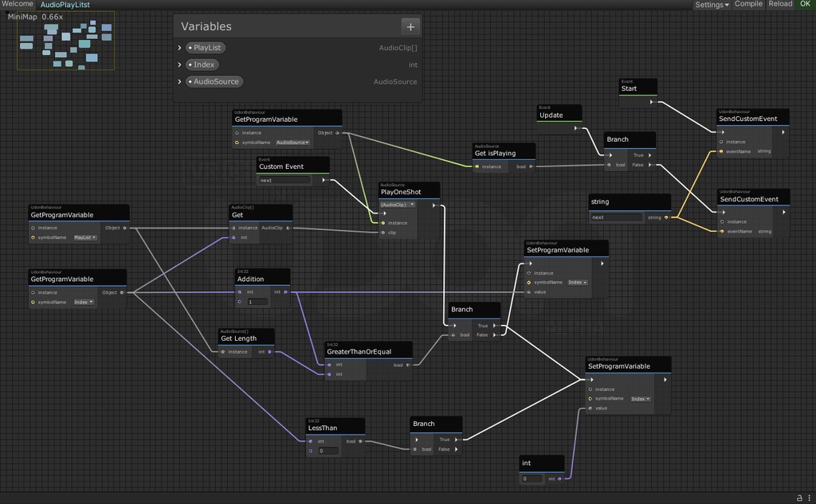Toggle the public dot on the PlayList variable

[191, 48]
